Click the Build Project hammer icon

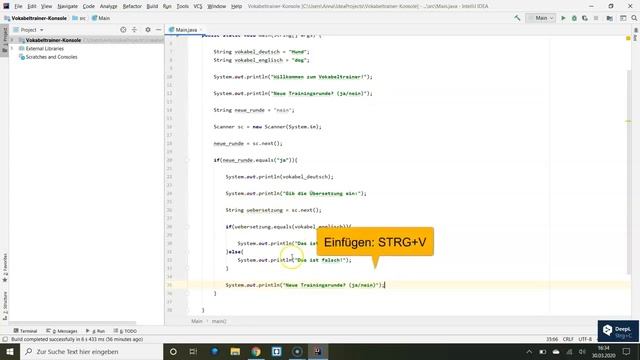pos(517,18)
